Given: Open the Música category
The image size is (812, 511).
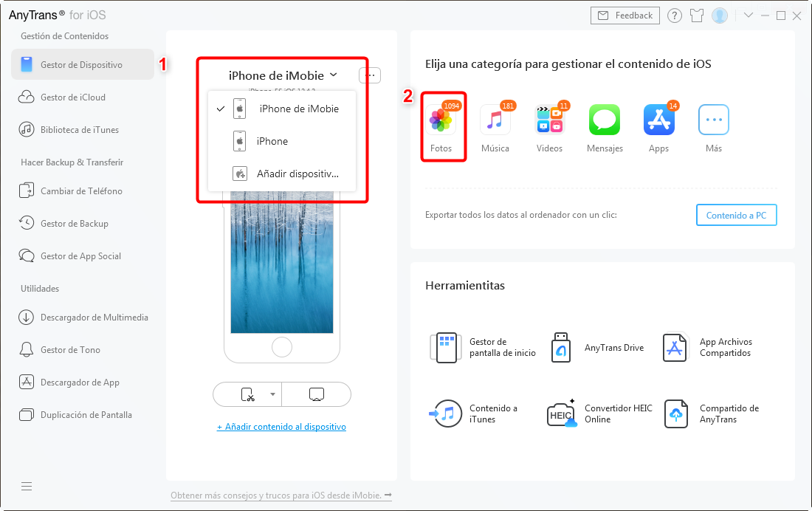Looking at the screenshot, I should pos(495,120).
